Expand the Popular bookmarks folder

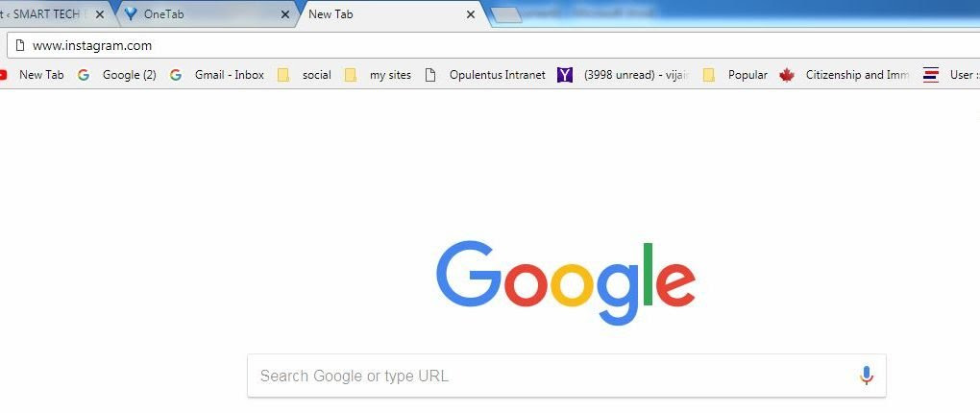click(734, 75)
